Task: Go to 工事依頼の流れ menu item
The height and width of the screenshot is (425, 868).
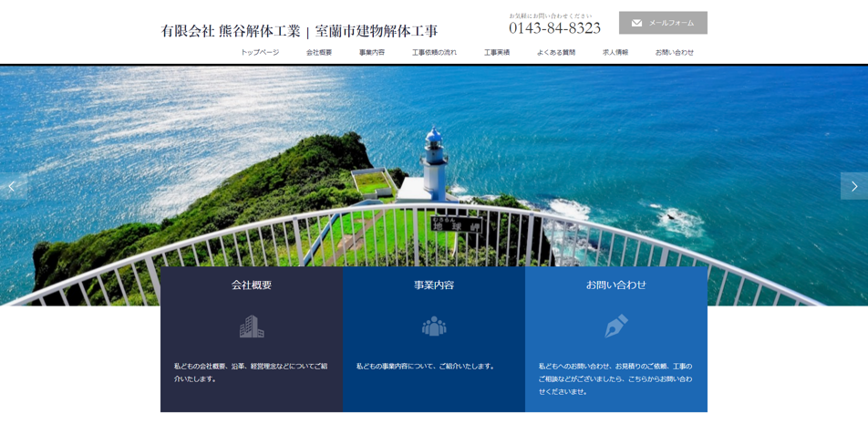Action: pyautogui.click(x=434, y=53)
